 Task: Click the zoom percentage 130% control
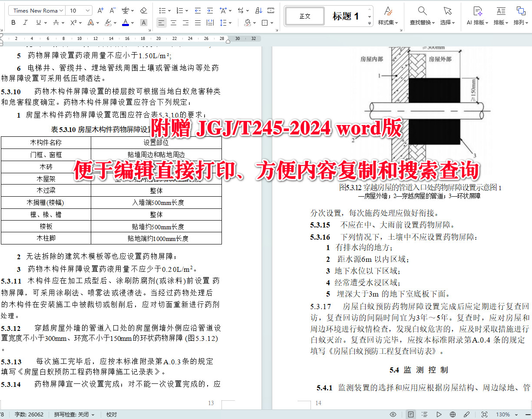coord(504,414)
